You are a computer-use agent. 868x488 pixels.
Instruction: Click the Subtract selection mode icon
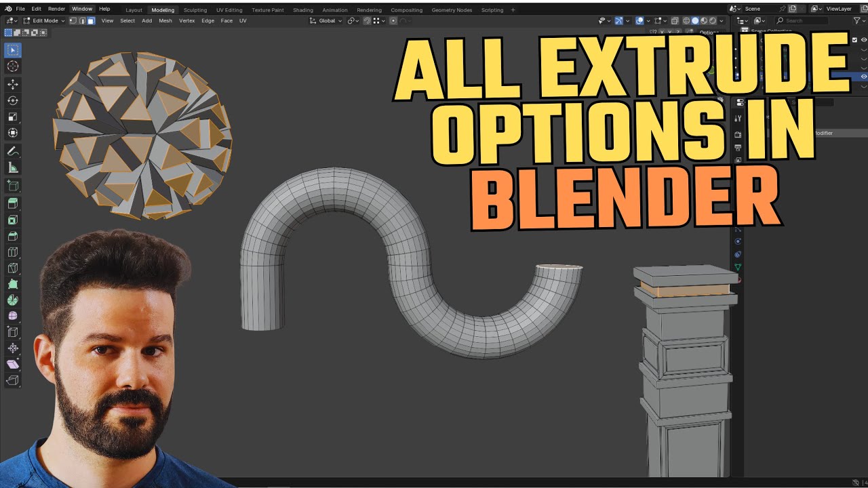click(25, 33)
